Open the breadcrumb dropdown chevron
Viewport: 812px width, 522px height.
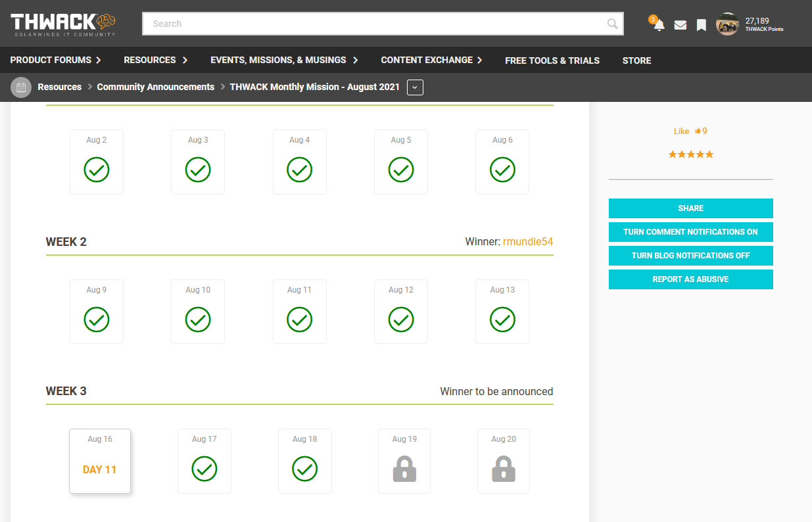click(415, 87)
